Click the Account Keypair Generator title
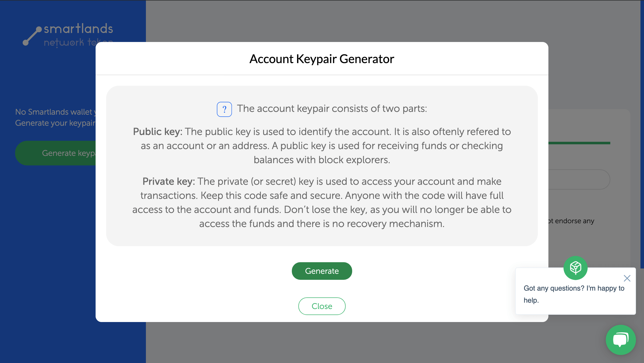Viewport: 644px width, 363px height. 322,59
